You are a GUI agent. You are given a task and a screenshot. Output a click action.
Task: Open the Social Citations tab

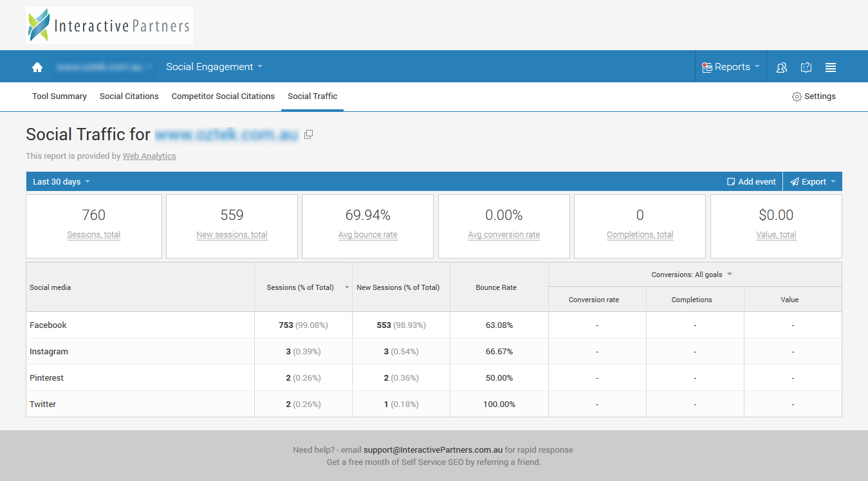[129, 96]
